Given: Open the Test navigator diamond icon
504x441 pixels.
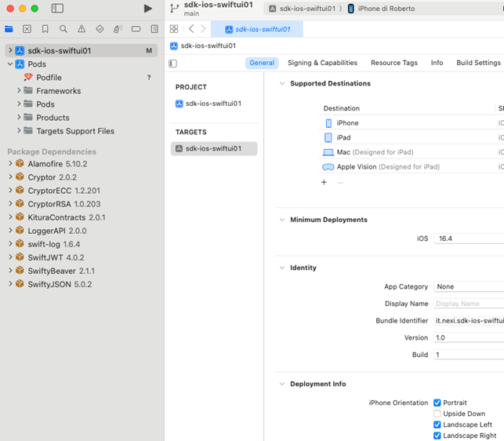Looking at the screenshot, I should [100, 29].
